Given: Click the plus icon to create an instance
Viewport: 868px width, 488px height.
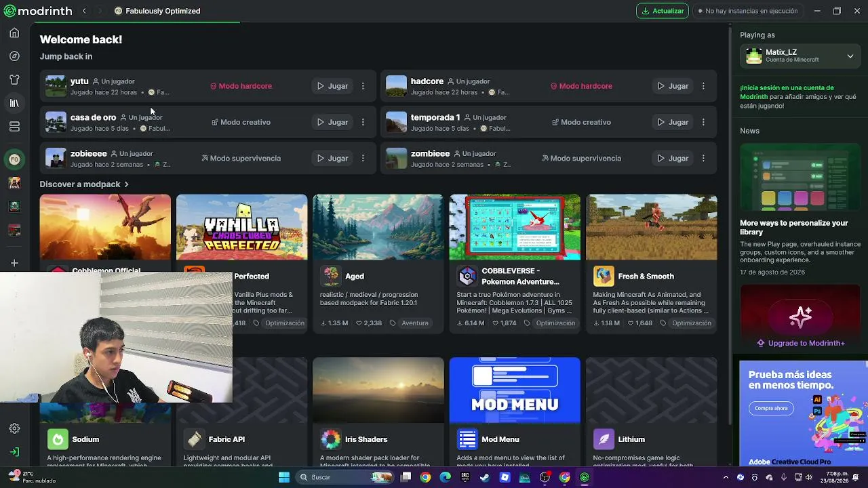Looking at the screenshot, I should 14,263.
